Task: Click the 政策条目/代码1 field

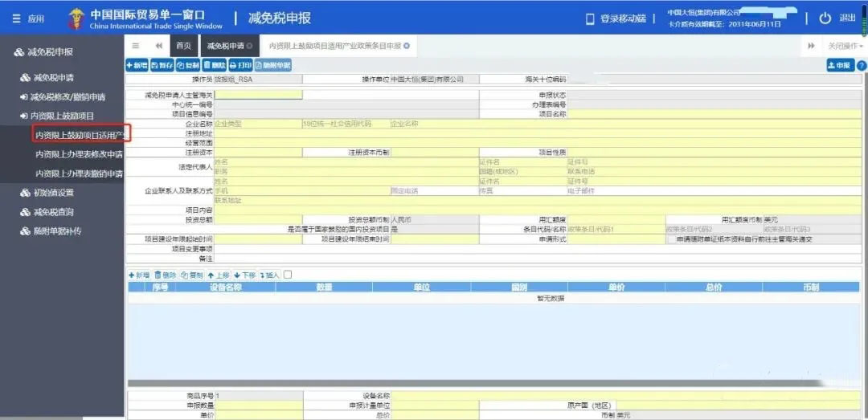Action: point(616,229)
